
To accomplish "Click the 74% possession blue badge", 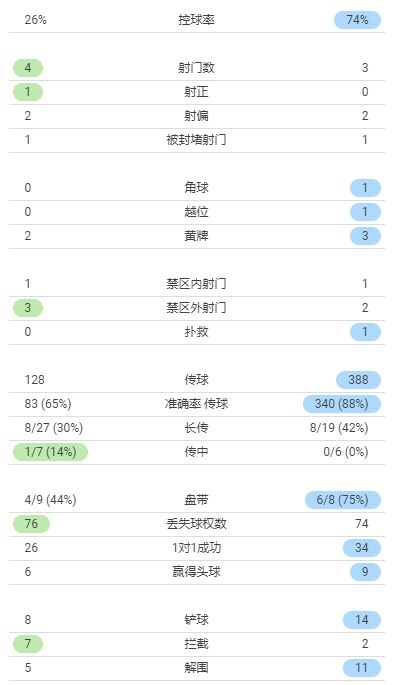I will click(x=357, y=20).
